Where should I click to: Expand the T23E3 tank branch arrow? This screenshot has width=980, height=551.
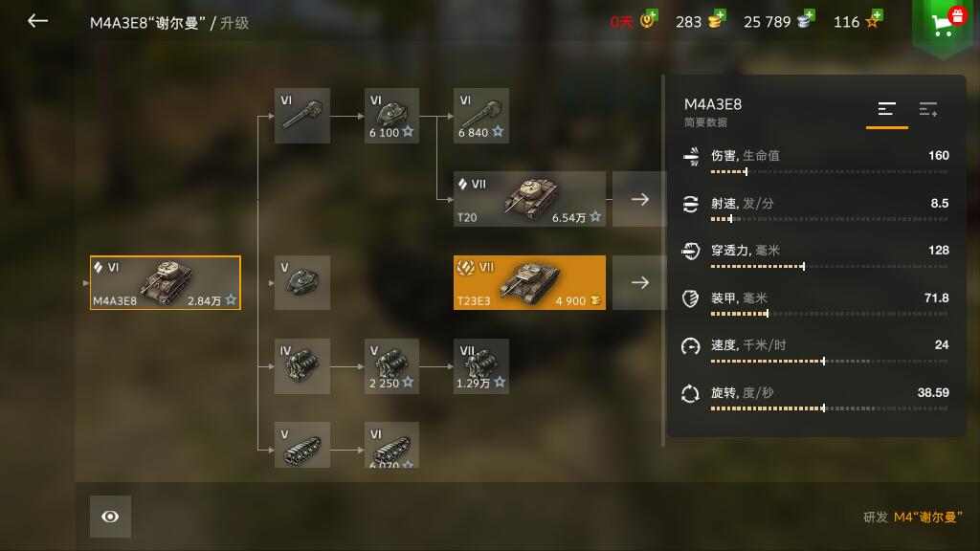(x=639, y=282)
